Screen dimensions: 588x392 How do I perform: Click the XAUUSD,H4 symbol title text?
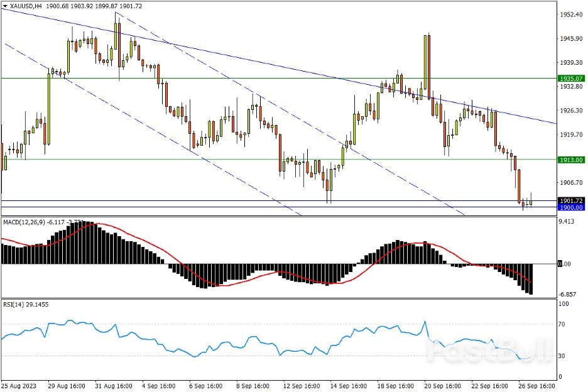click(27, 6)
